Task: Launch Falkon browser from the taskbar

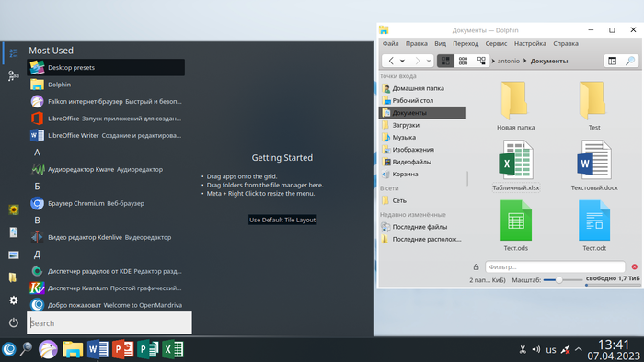Action: point(48,350)
